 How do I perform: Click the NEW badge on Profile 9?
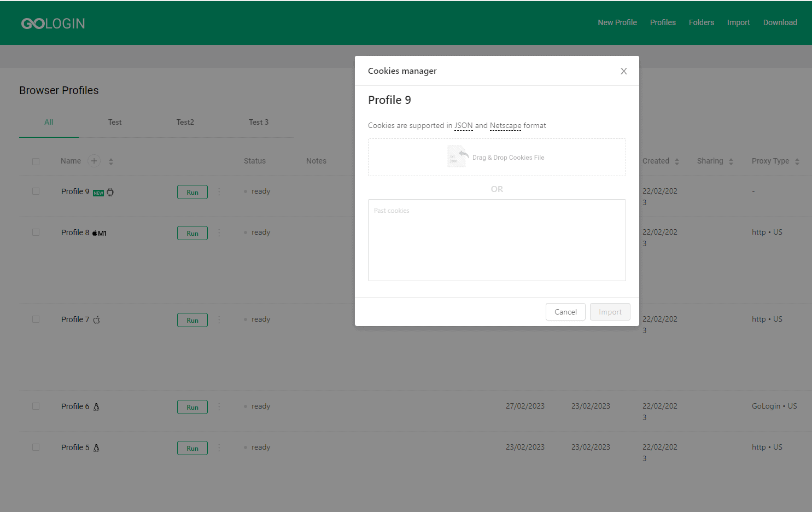click(x=98, y=193)
